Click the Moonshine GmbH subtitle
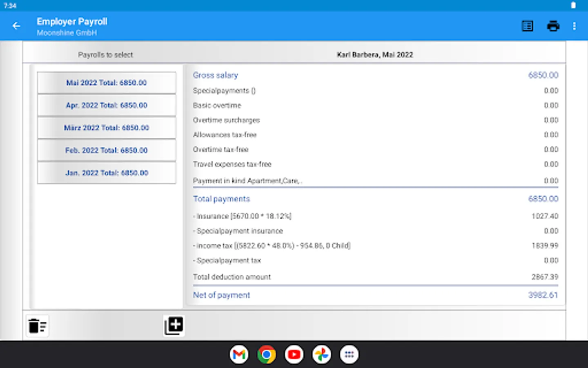 67,33
